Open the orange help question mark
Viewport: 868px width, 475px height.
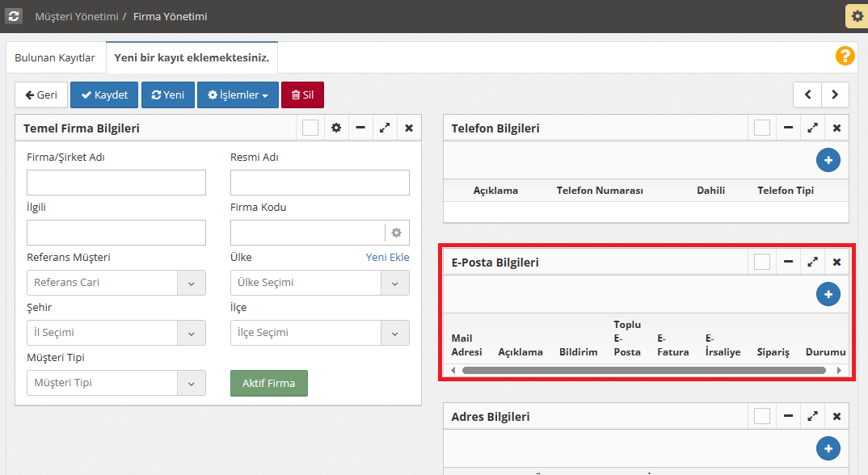click(x=845, y=56)
